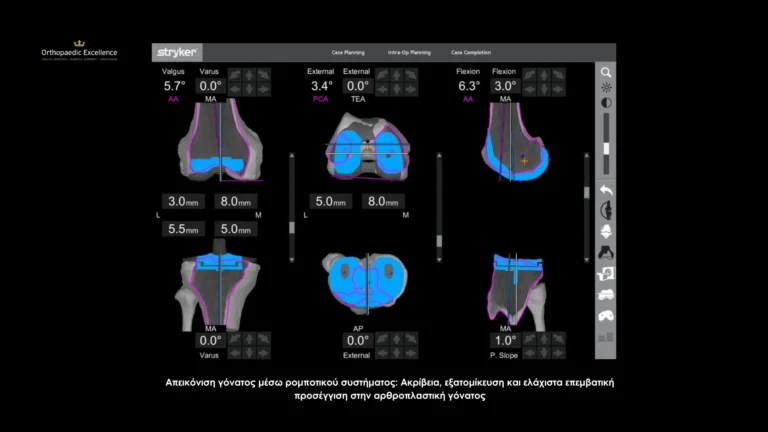Image resolution: width=768 pixels, height=432 pixels.
Task: Click up arrow in P. Slope control pad
Action: click(x=544, y=339)
